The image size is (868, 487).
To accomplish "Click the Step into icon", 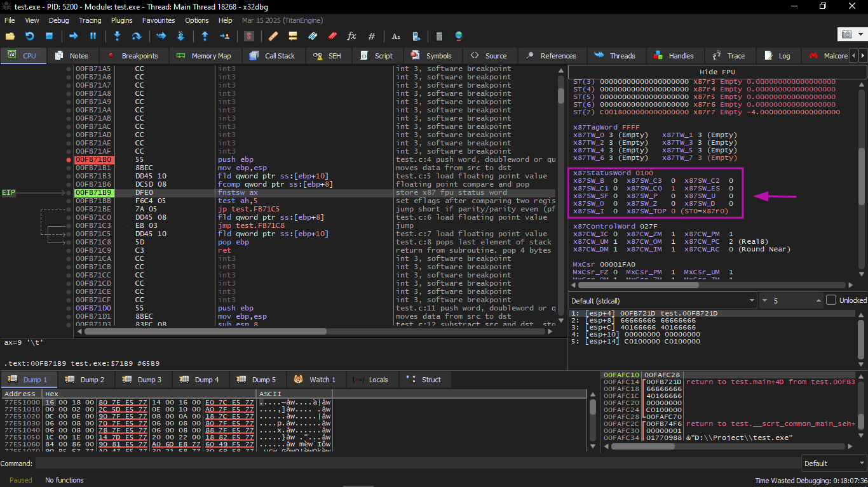I will (117, 36).
